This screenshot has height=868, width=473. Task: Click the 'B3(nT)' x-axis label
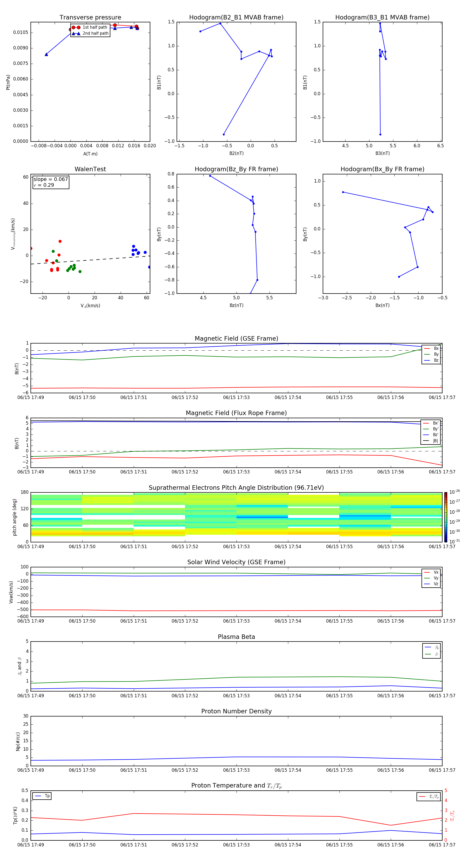click(382, 153)
